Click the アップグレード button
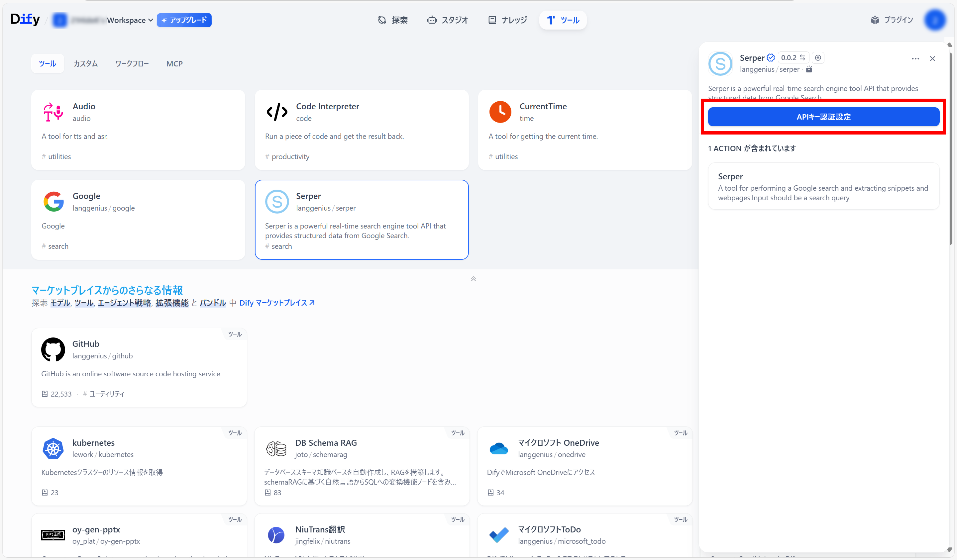Image resolution: width=957 pixels, height=560 pixels. click(184, 20)
